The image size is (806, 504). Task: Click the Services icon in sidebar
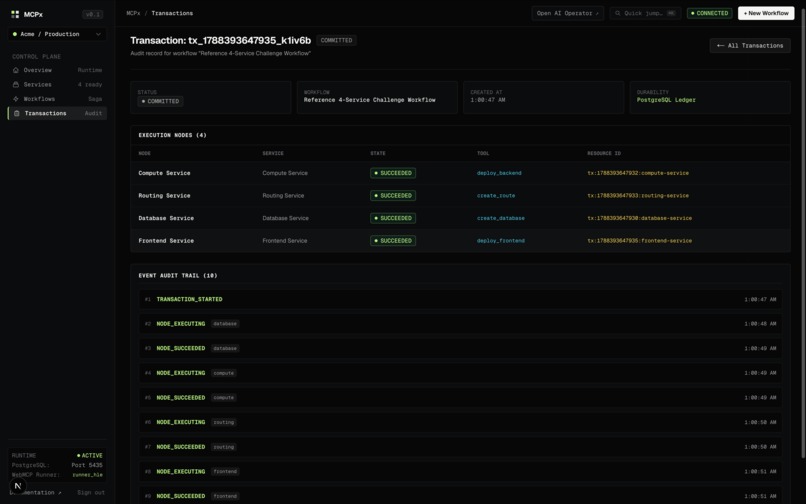pyautogui.click(x=16, y=84)
